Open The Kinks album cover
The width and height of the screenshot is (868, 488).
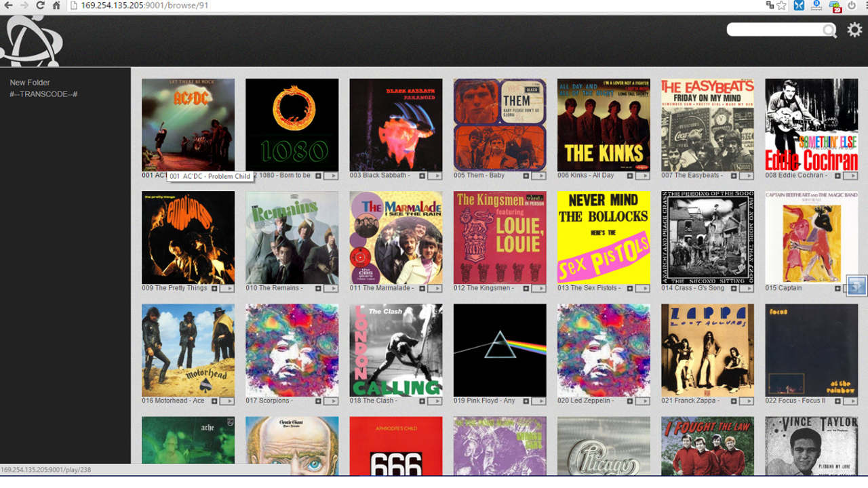[x=604, y=125]
